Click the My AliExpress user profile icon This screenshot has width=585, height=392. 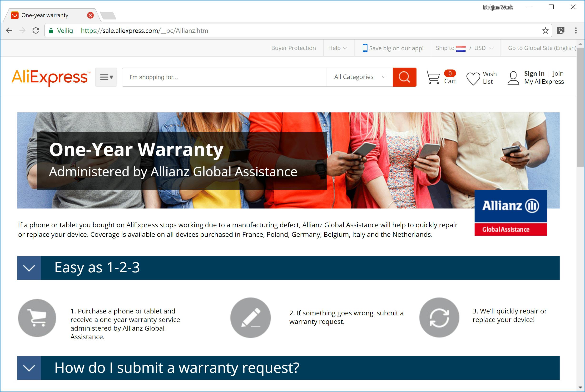coord(513,78)
